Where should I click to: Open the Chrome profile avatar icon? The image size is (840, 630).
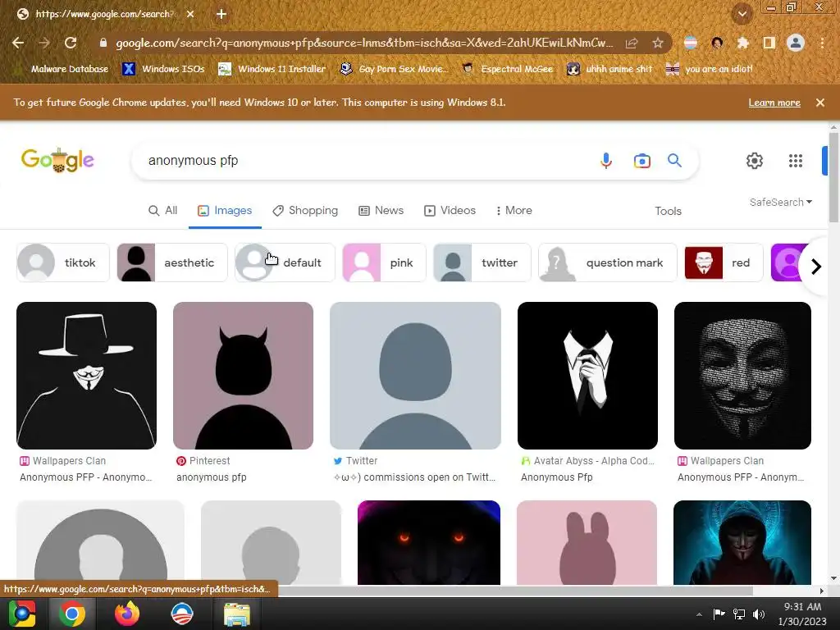[796, 43]
